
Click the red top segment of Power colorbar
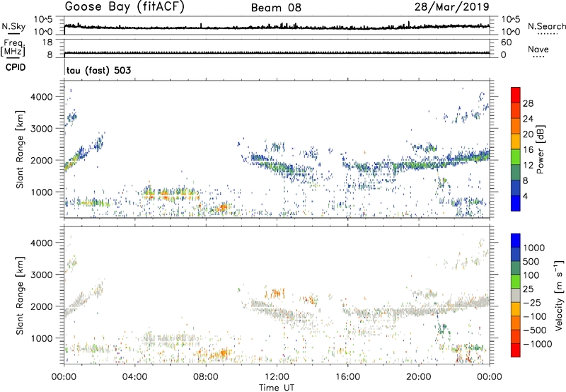pyautogui.click(x=516, y=95)
